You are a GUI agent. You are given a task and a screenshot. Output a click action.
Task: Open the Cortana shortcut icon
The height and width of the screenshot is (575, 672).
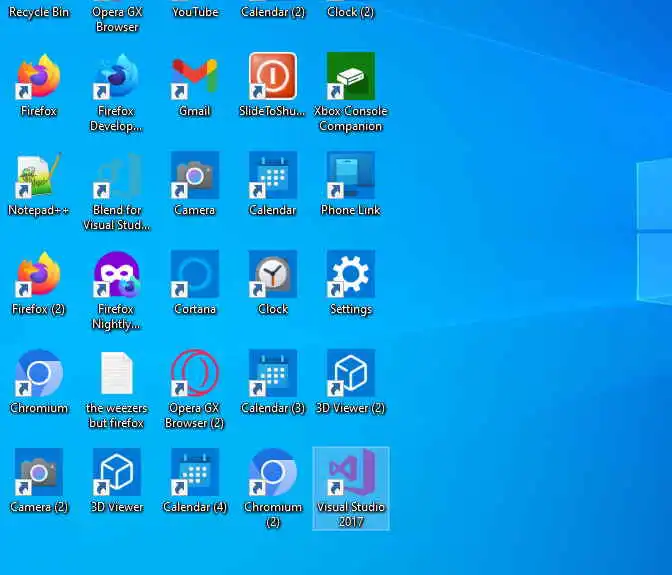[195, 274]
